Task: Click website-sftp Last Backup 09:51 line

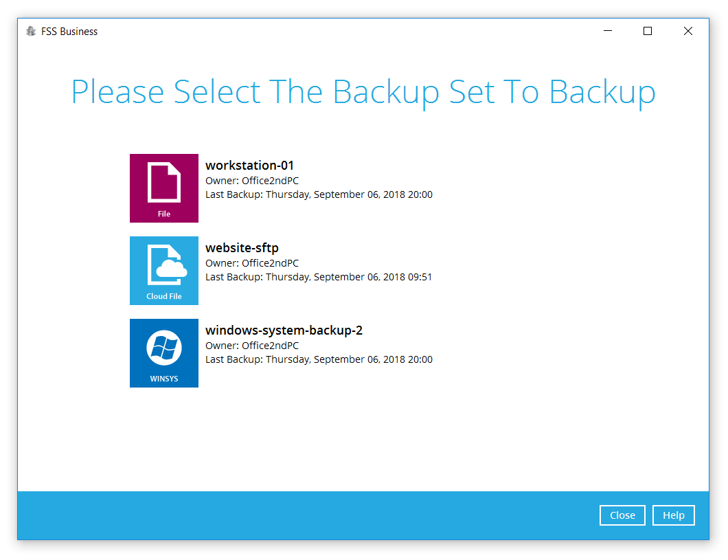Action: [319, 277]
